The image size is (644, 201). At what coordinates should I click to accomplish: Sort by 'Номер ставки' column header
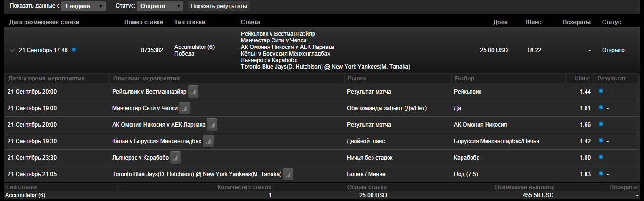pos(144,22)
